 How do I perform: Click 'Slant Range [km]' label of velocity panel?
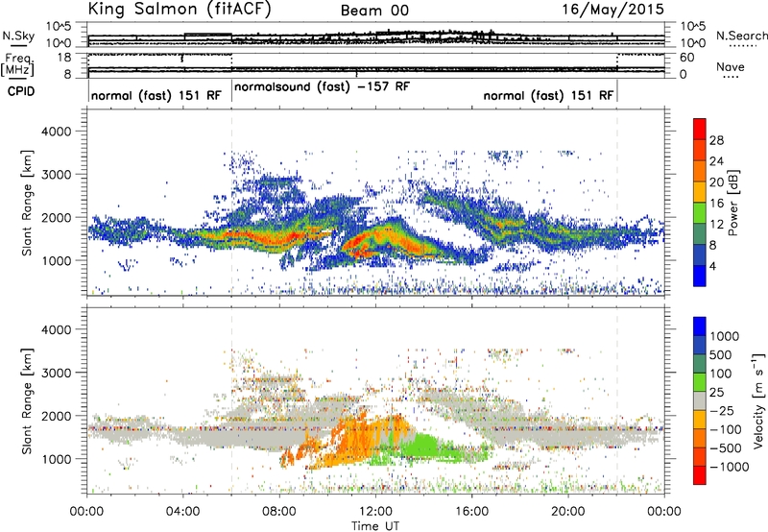(27, 401)
